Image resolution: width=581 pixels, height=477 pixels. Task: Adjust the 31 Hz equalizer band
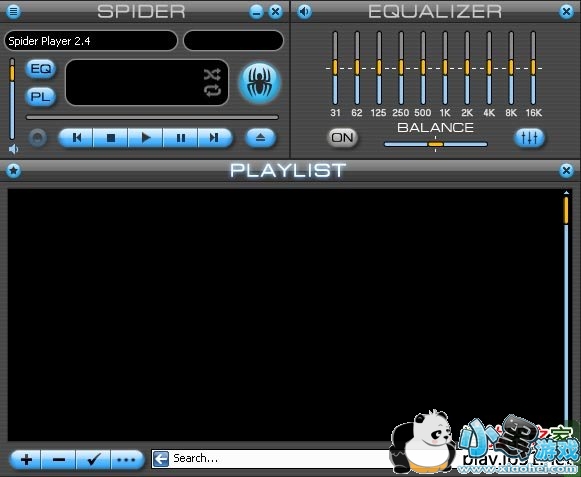(x=335, y=68)
